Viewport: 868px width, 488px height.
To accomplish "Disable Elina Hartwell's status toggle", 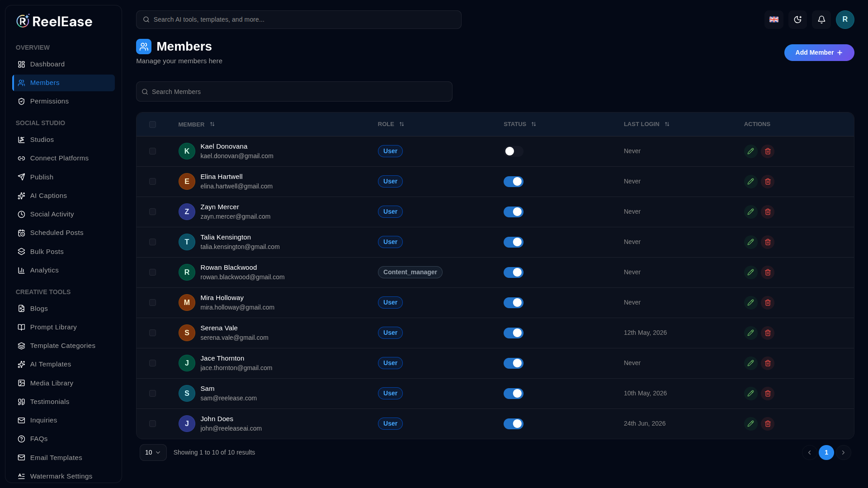I will coord(514,182).
